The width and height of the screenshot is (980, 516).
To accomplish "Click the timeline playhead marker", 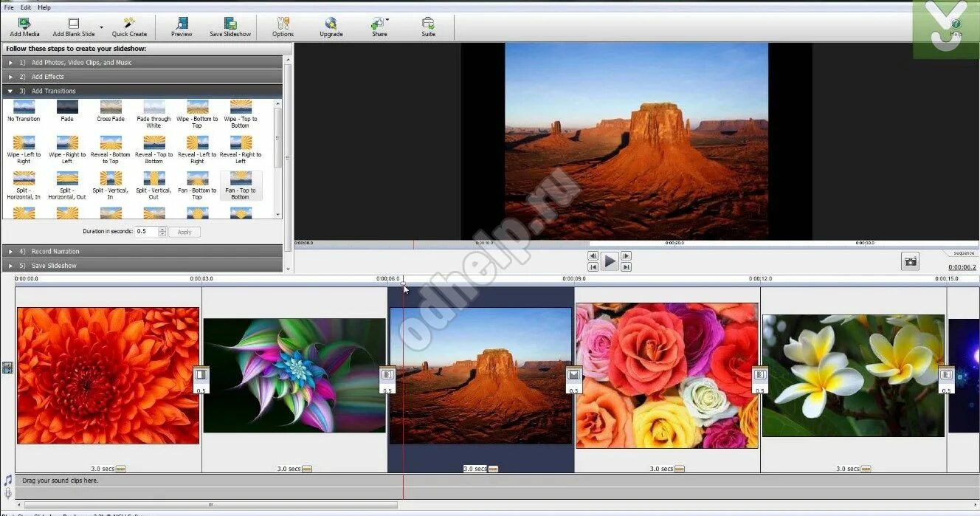I will (403, 283).
